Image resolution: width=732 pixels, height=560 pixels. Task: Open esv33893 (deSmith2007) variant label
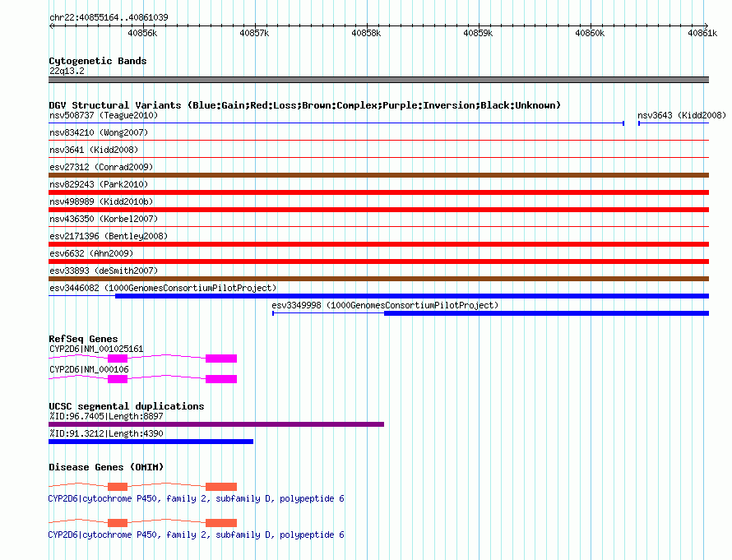104,271
